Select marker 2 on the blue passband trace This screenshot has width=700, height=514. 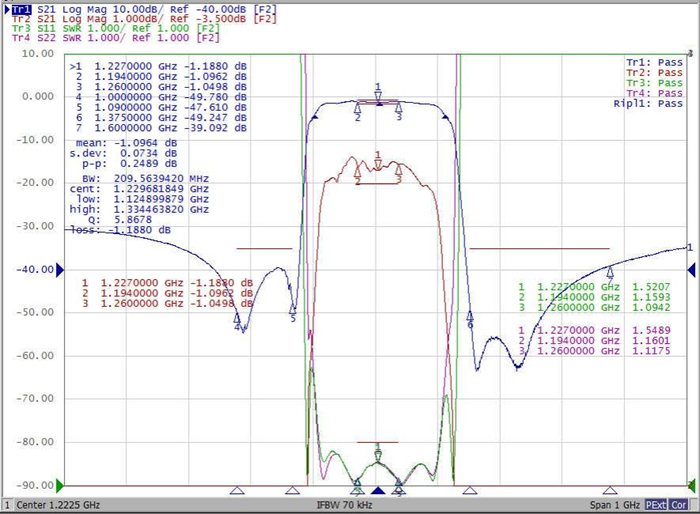tap(357, 108)
